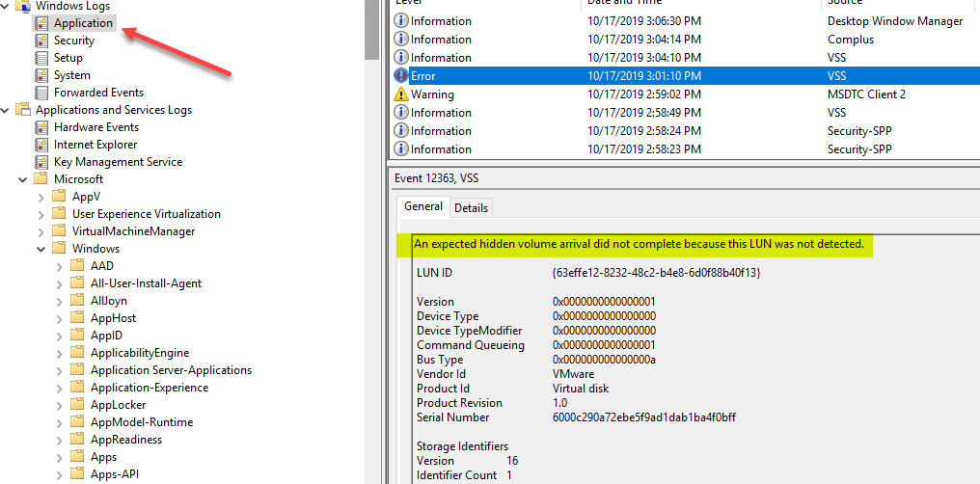Image resolution: width=980 pixels, height=484 pixels.
Task: Click the System log icon
Action: (41, 75)
